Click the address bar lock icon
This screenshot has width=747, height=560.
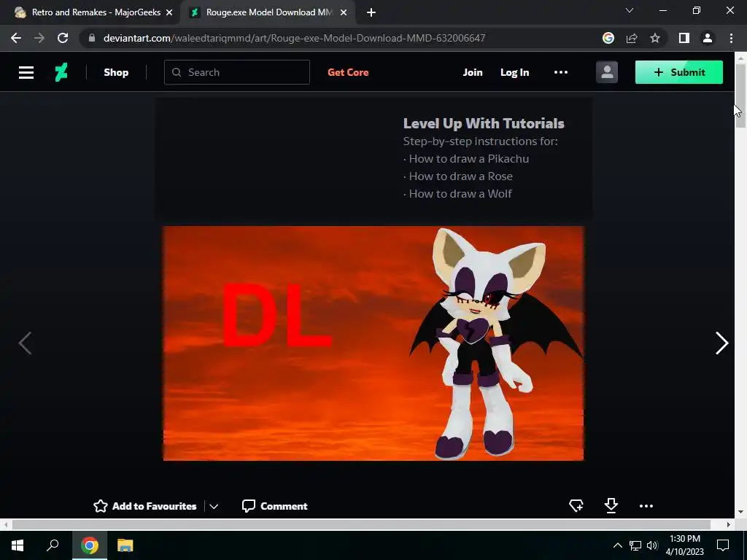(92, 38)
